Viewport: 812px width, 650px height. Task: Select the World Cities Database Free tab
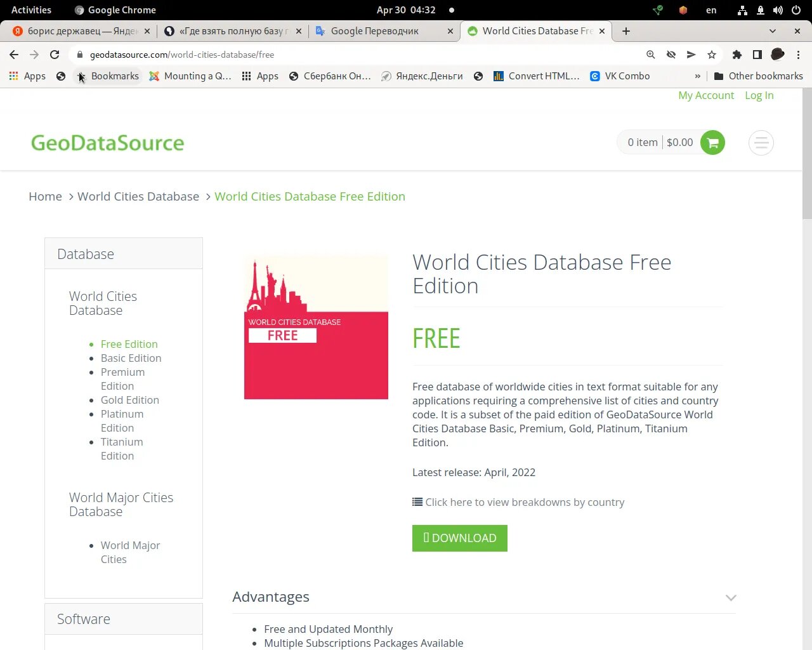(x=537, y=31)
